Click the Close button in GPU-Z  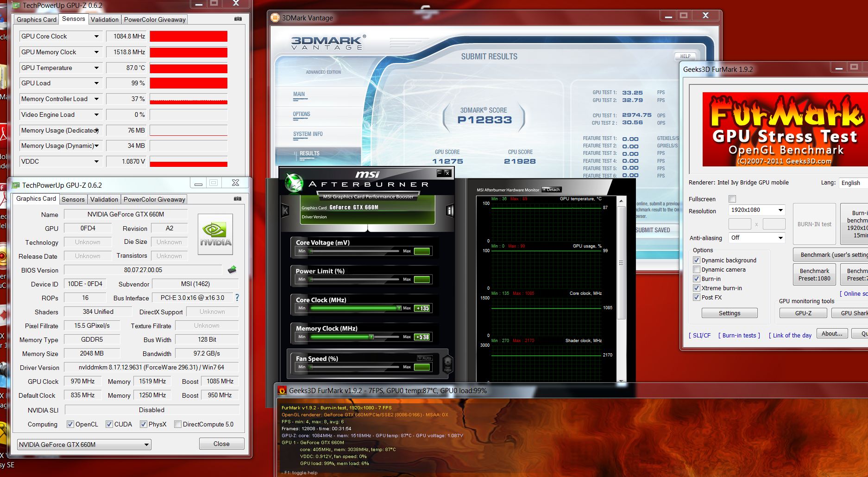click(x=221, y=444)
